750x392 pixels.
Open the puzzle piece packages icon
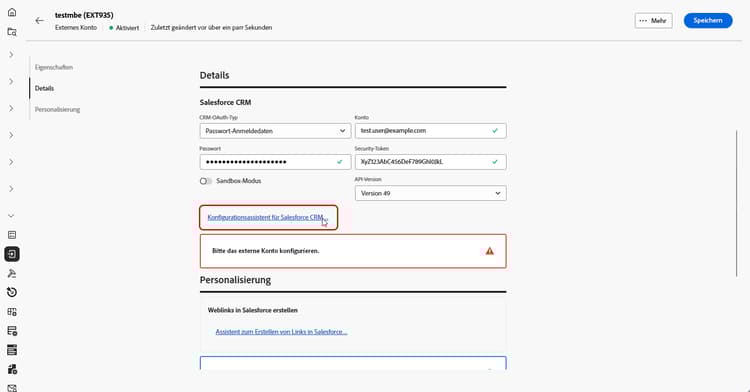(x=12, y=369)
